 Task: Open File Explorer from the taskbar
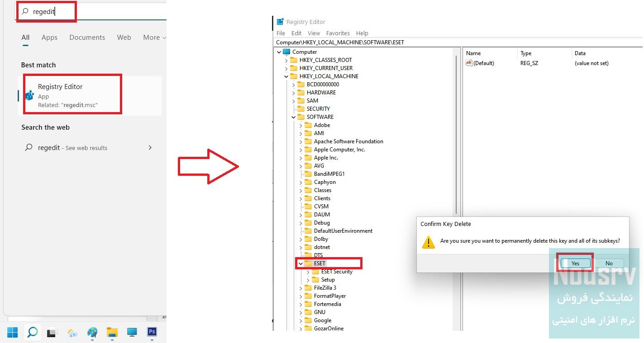(112, 333)
